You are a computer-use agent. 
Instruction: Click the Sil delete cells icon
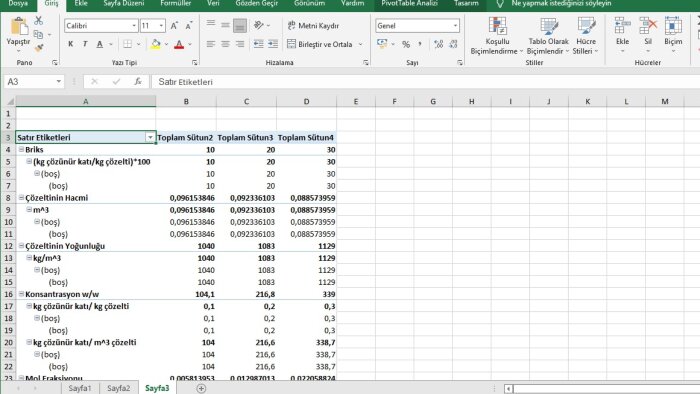(648, 25)
